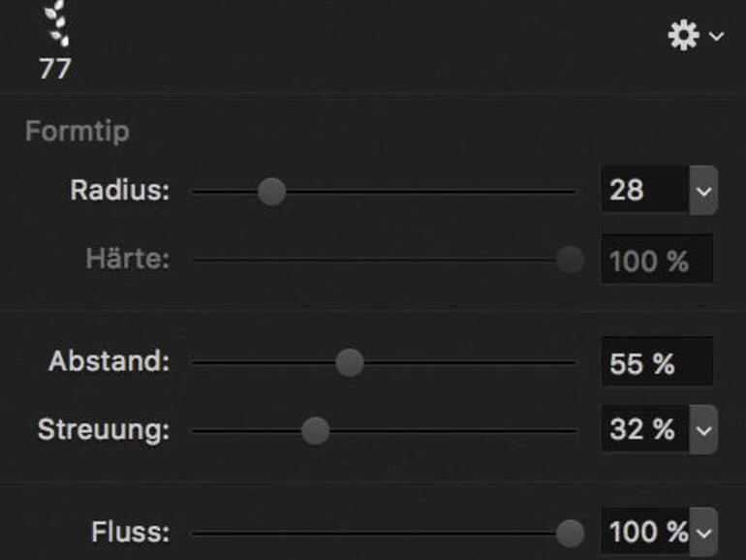
Task: Click the Formtip section heading
Action: [x=78, y=131]
